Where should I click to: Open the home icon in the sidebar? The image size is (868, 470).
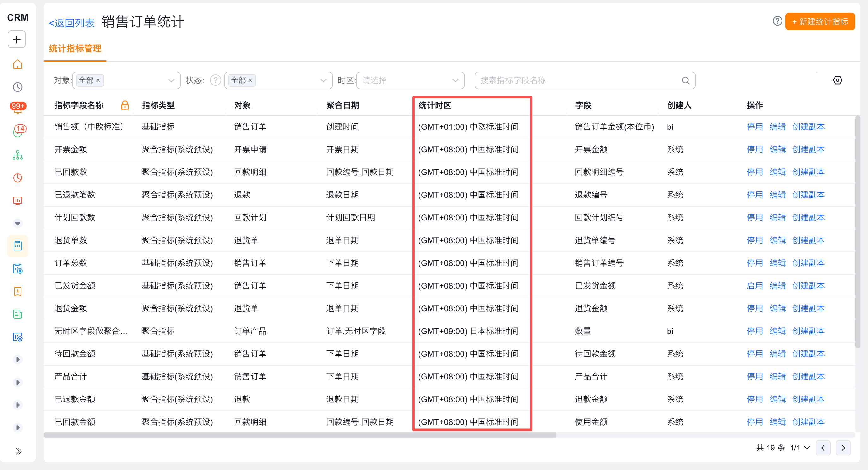18,64
